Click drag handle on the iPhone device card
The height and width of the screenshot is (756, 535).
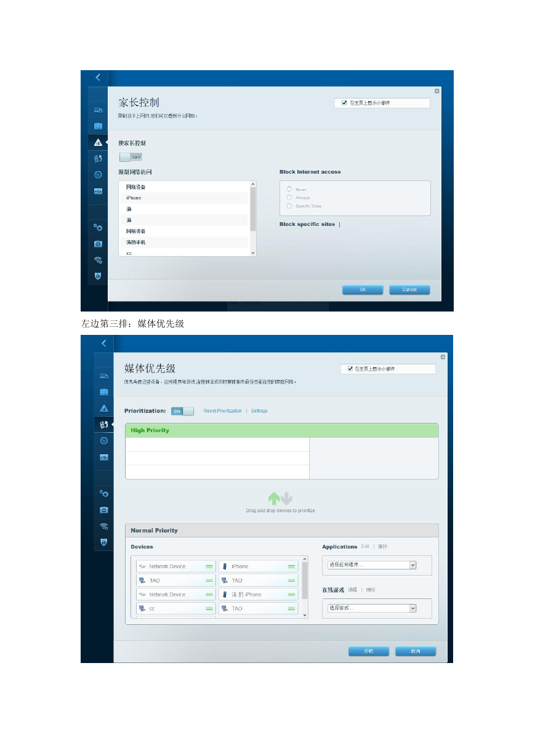(x=291, y=566)
